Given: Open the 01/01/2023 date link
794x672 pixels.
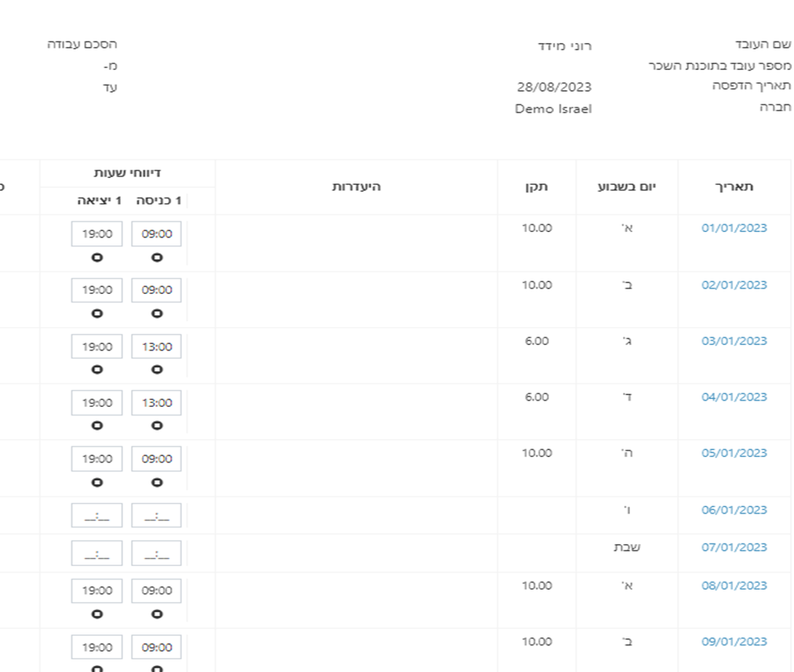Looking at the screenshot, I should click(734, 228).
